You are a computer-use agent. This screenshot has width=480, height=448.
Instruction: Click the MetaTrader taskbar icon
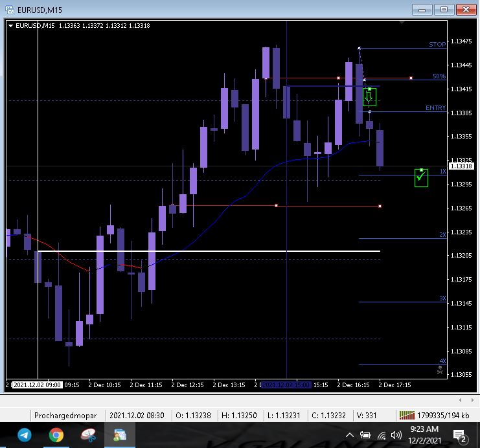point(120,435)
